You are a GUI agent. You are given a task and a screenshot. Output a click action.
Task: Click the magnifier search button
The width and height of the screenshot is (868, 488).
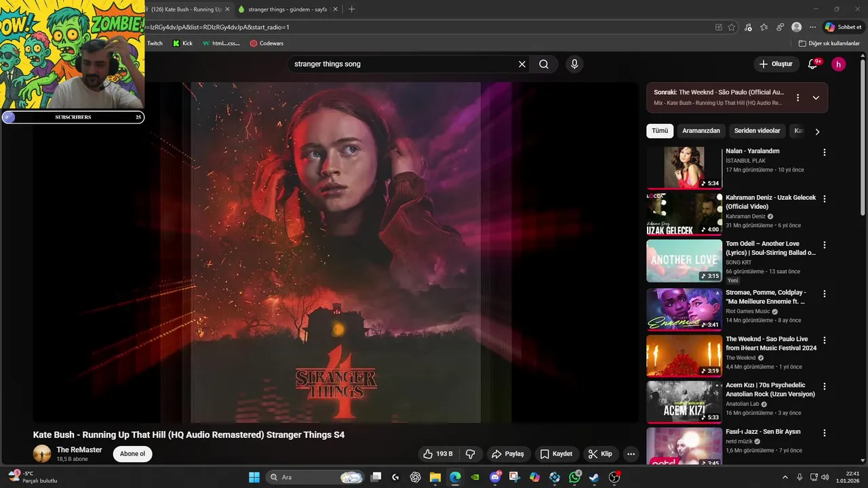(544, 64)
